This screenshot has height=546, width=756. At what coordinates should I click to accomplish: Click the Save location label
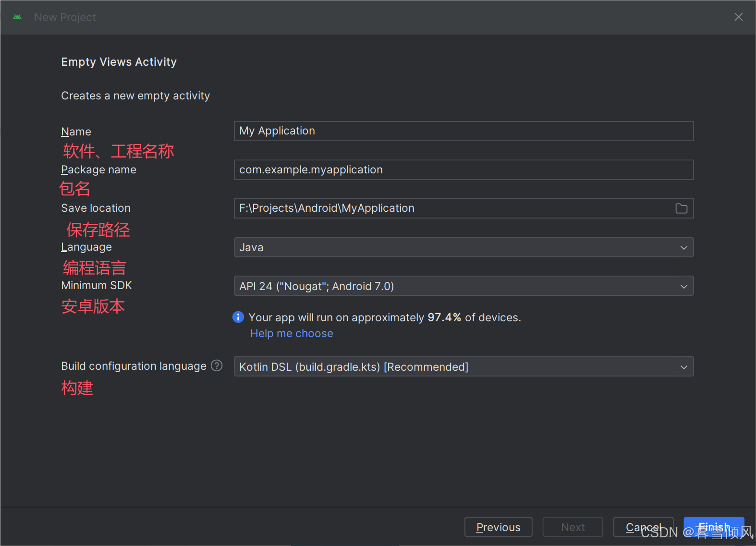point(96,208)
